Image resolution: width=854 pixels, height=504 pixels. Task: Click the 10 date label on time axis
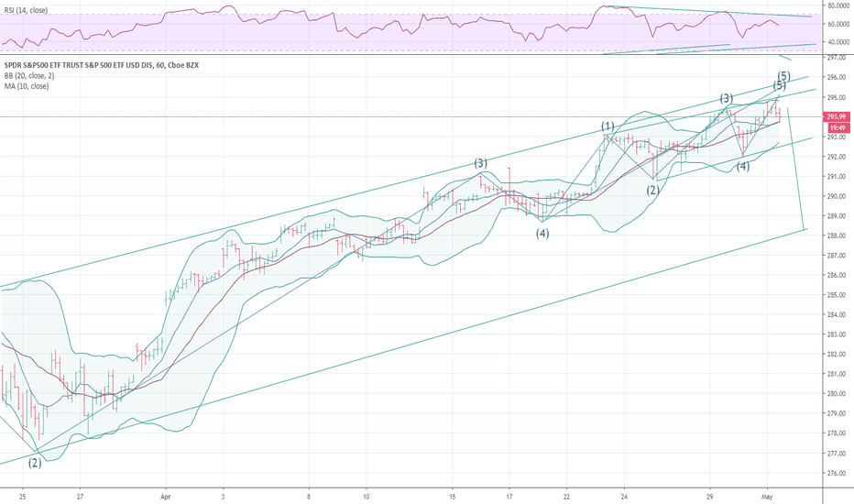[367, 497]
